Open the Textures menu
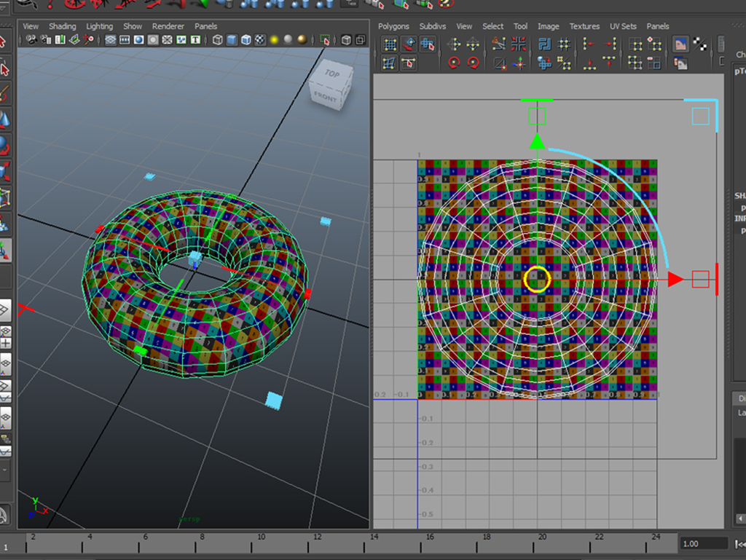Viewport: 746px width, 560px height. click(584, 26)
